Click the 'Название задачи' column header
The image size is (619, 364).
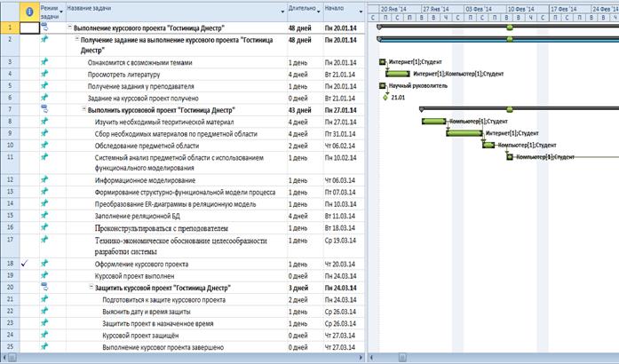tap(176, 12)
